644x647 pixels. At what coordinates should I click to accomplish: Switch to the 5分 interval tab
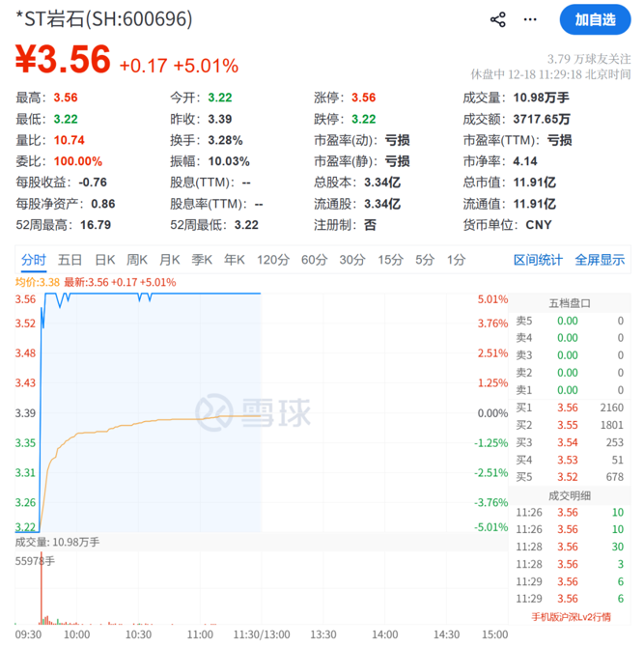pos(425,260)
